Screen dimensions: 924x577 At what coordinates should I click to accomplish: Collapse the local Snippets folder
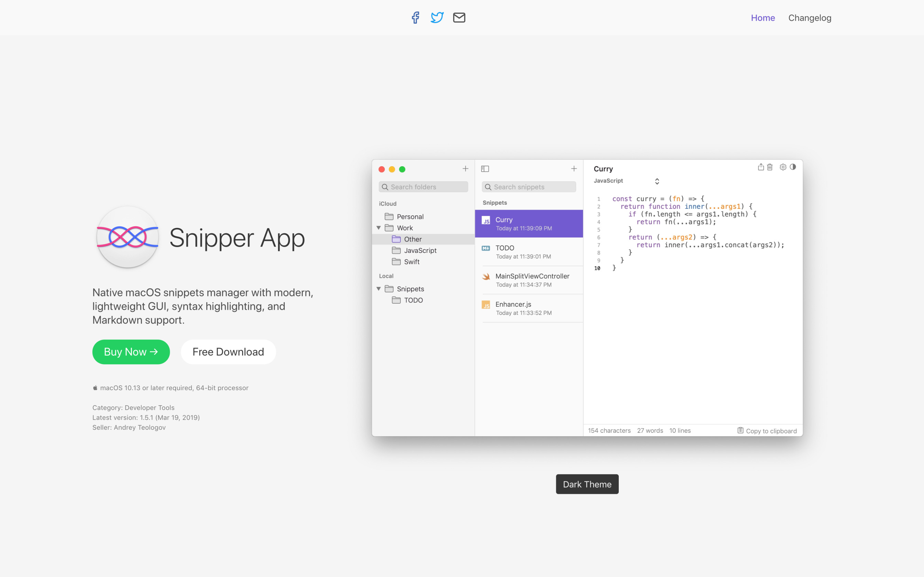(378, 289)
